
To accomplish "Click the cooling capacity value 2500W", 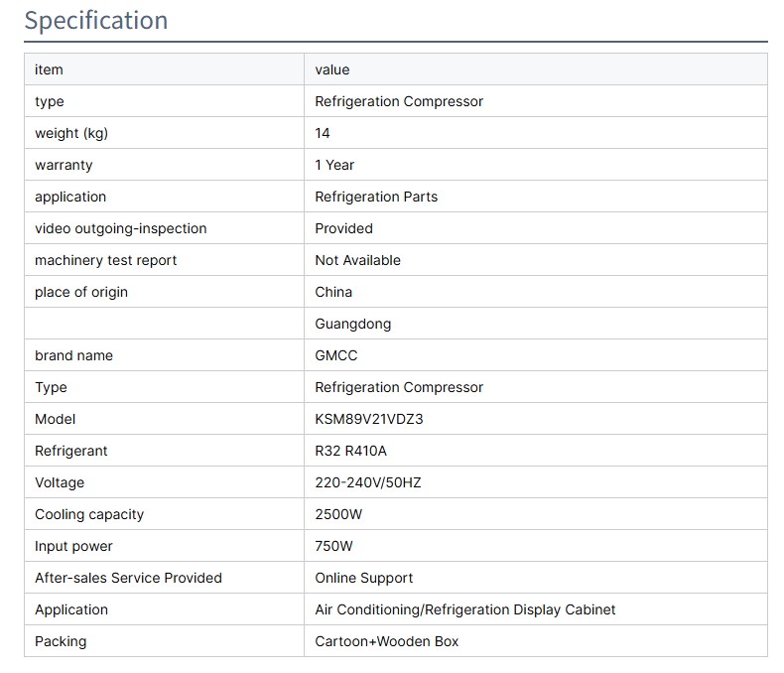I will (x=340, y=514).
